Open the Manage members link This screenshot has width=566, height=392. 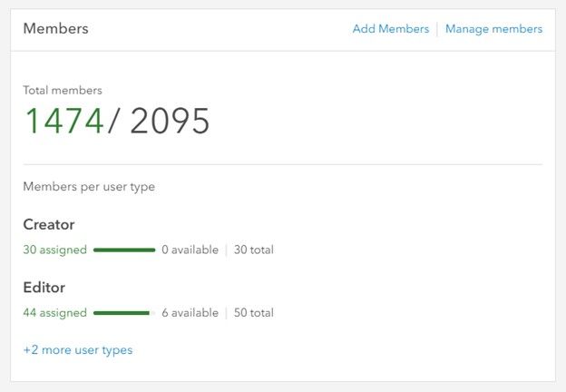[x=493, y=29]
